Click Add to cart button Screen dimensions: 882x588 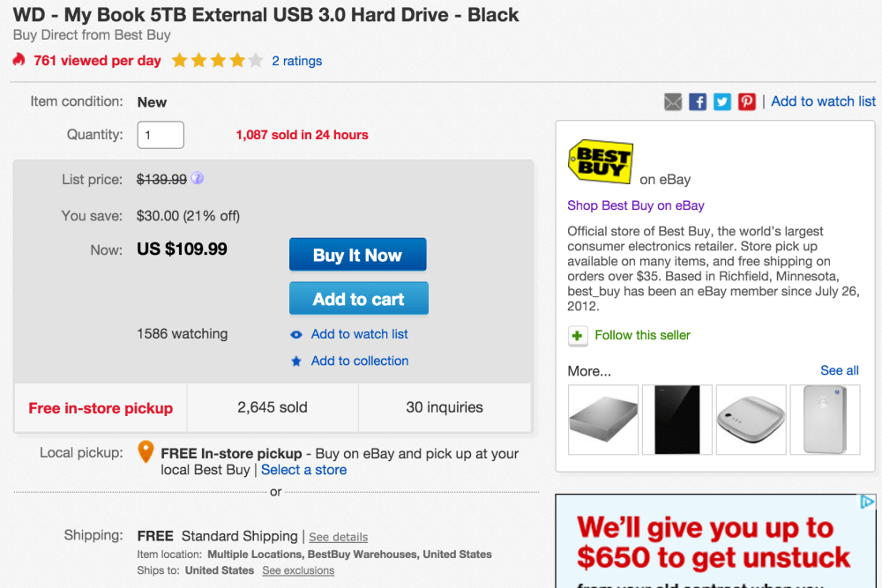click(x=359, y=299)
